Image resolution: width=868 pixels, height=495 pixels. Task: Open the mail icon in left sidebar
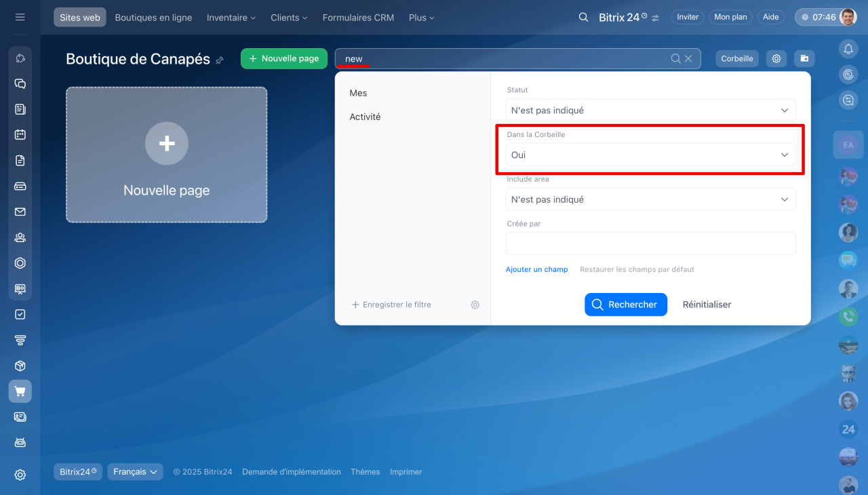coord(20,212)
